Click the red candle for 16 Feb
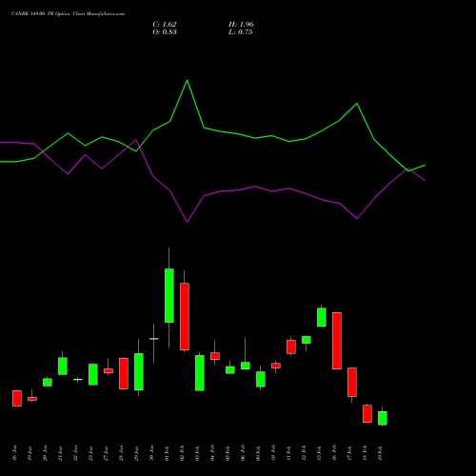 [337, 341]
